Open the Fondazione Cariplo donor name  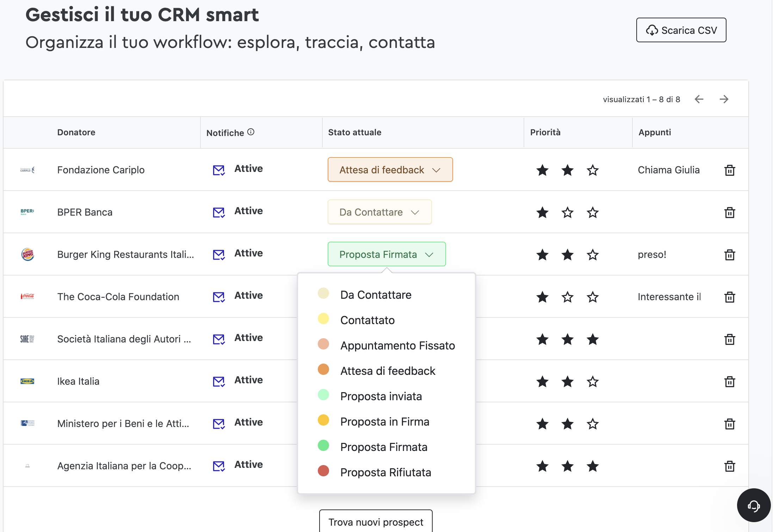101,170
